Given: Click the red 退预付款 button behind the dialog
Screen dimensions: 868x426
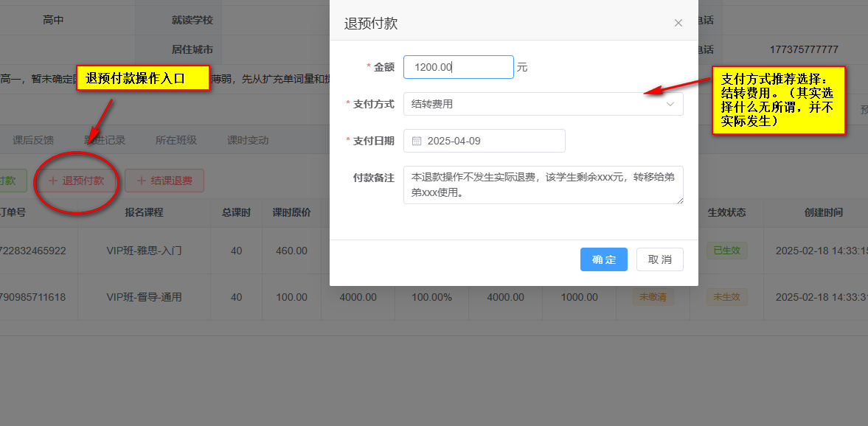Looking at the screenshot, I should point(76,181).
